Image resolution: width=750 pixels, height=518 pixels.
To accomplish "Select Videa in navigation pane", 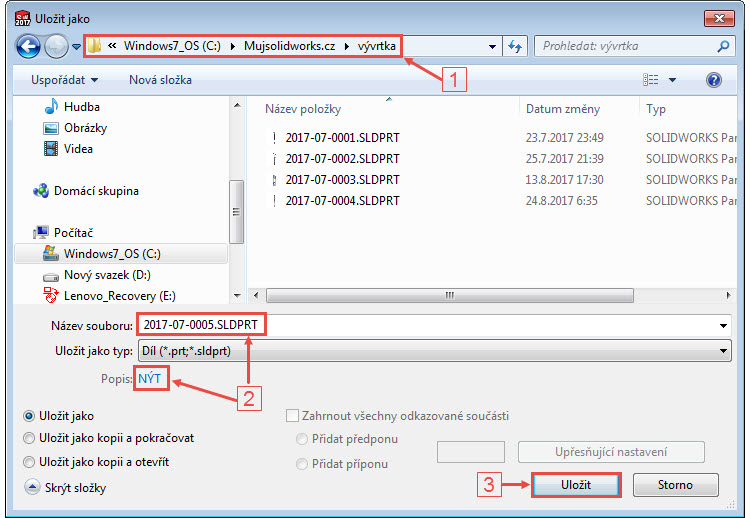I will (x=78, y=149).
